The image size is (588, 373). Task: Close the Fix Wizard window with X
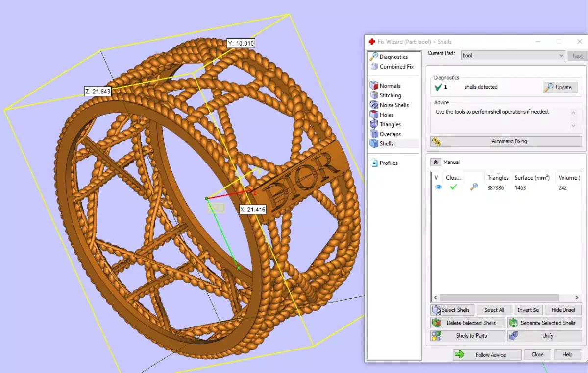[579, 42]
